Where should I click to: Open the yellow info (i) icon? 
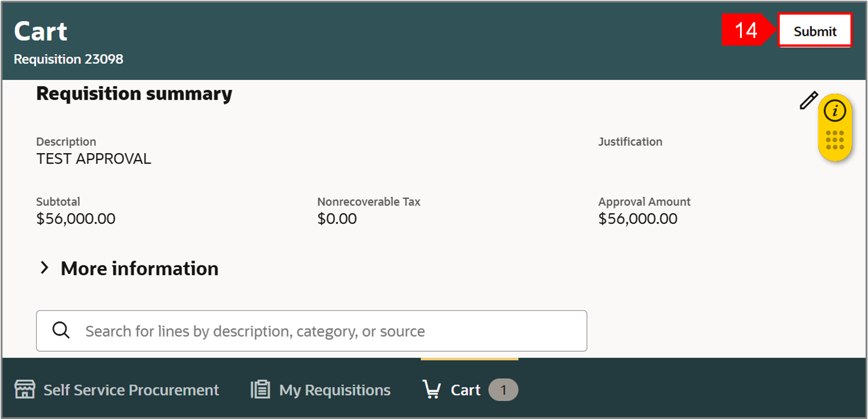click(835, 110)
